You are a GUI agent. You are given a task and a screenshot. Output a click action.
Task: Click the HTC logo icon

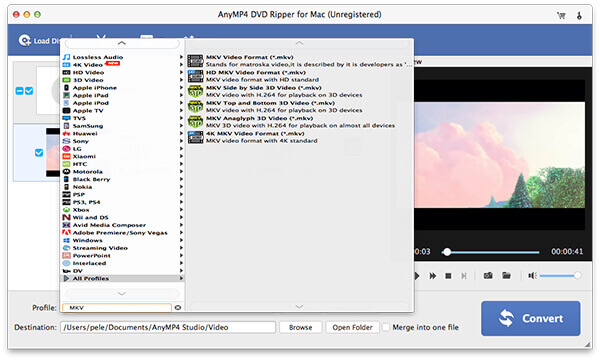[66, 164]
